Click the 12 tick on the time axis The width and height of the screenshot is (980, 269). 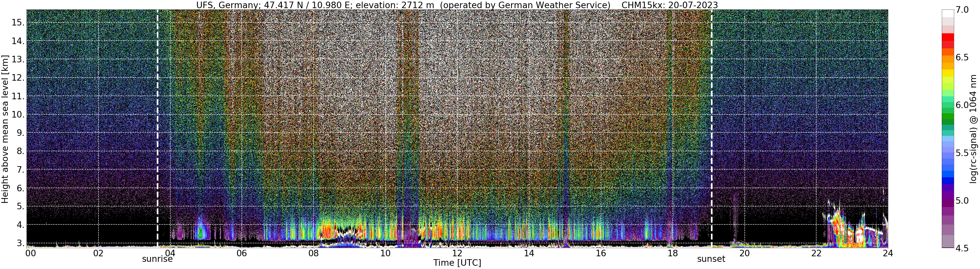[x=457, y=253]
